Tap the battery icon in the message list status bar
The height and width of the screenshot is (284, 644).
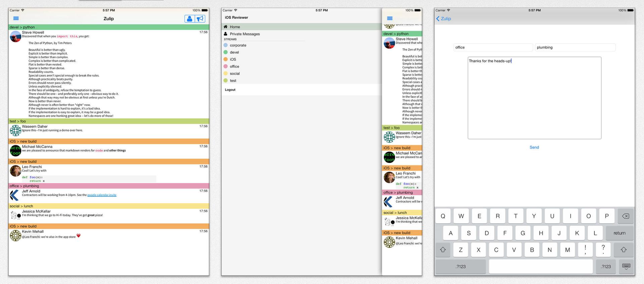(205, 10)
